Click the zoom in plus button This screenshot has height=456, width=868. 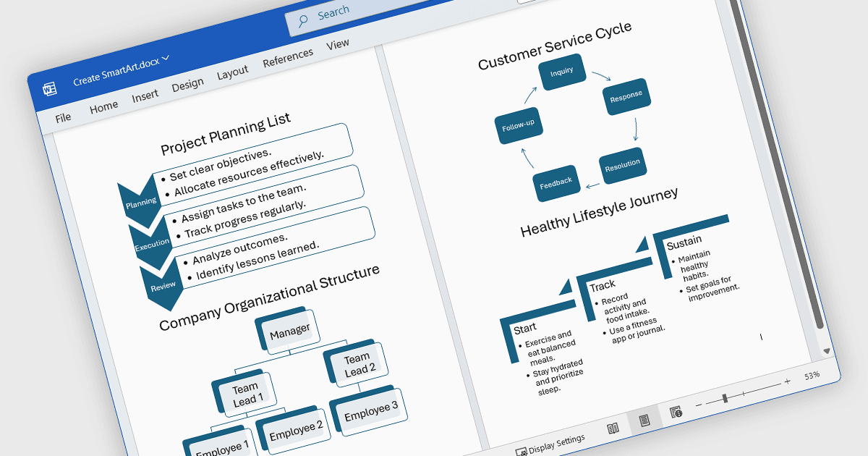point(787,381)
